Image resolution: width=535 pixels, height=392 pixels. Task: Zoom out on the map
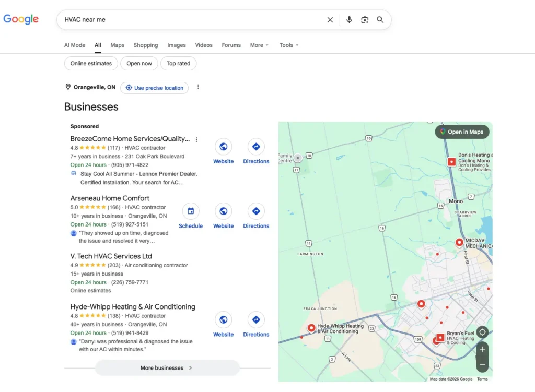pos(482,365)
